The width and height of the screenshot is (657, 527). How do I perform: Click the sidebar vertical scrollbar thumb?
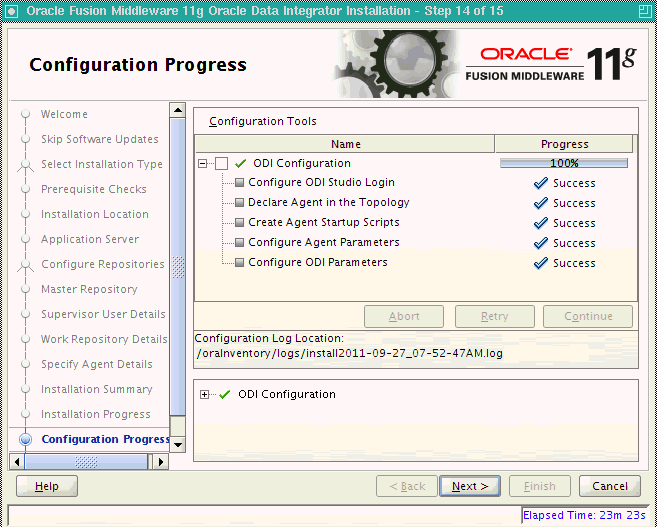click(178, 267)
